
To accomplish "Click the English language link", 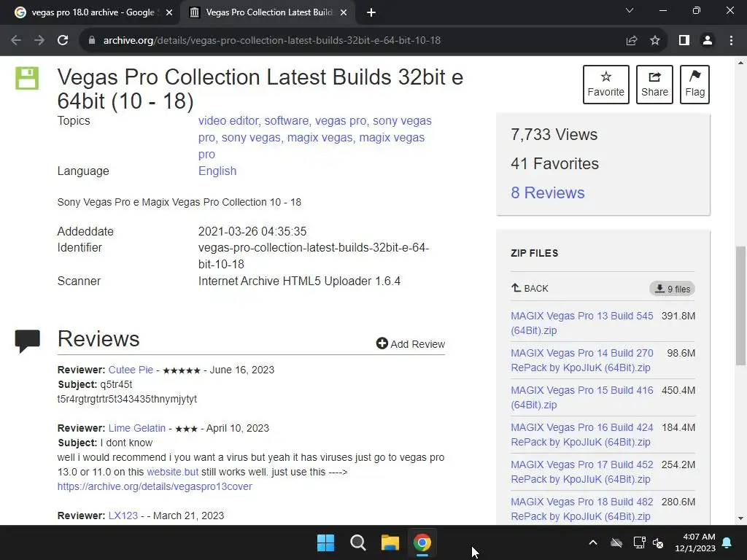I will pos(217,171).
